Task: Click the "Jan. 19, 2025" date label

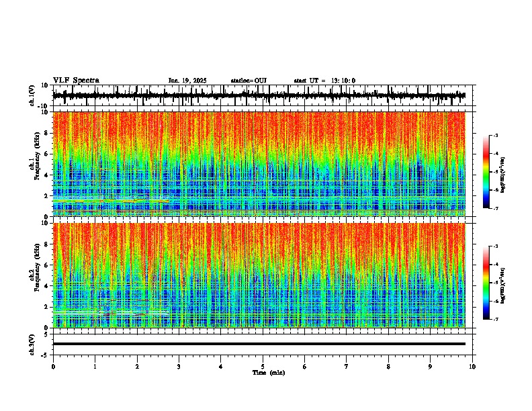Action: (187, 81)
